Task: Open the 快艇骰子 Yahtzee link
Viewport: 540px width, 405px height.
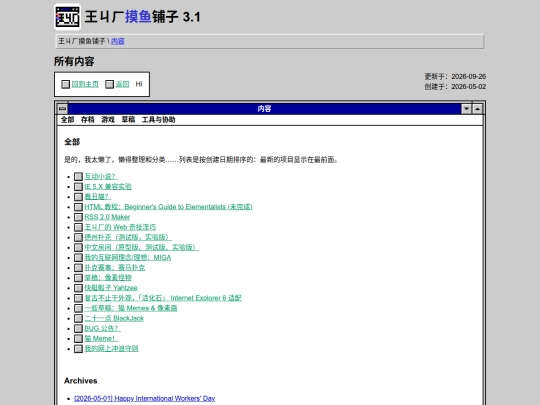Action: 111,288
